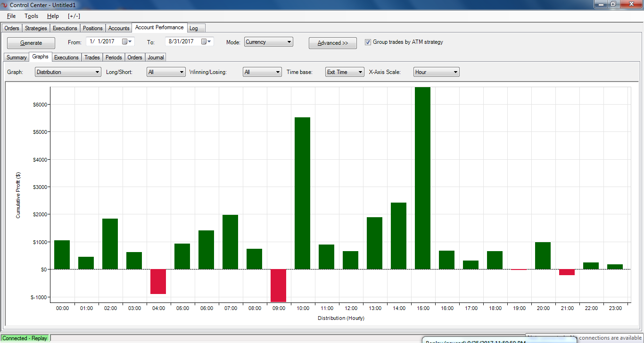Click the "$0" y-axis label
This screenshot has height=343, width=644.
click(x=43, y=269)
